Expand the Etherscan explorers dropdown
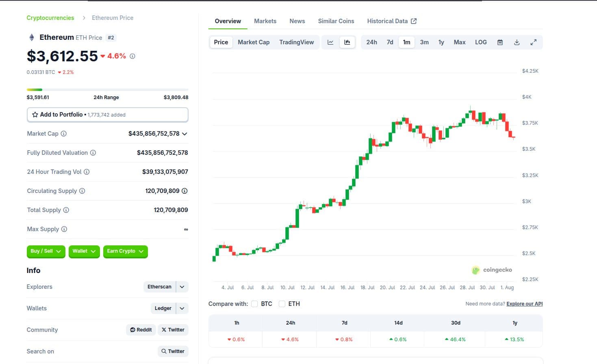The image size is (597, 364). pos(182,286)
